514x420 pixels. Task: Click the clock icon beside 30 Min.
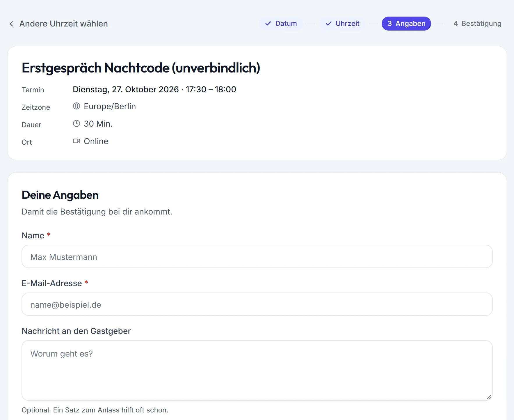pyautogui.click(x=77, y=124)
